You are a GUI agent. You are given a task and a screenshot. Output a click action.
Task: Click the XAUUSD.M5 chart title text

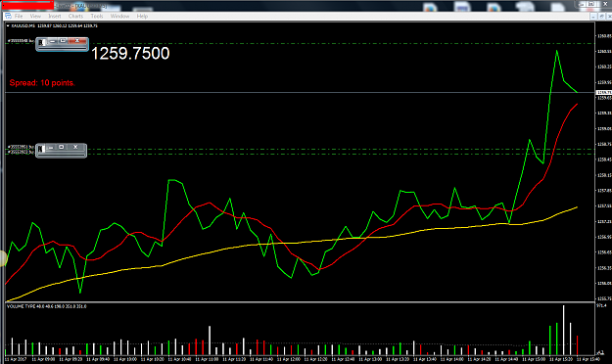24,25
